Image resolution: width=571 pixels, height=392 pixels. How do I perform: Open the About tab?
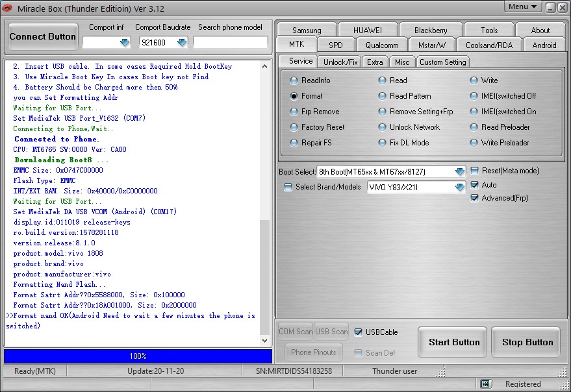point(540,31)
